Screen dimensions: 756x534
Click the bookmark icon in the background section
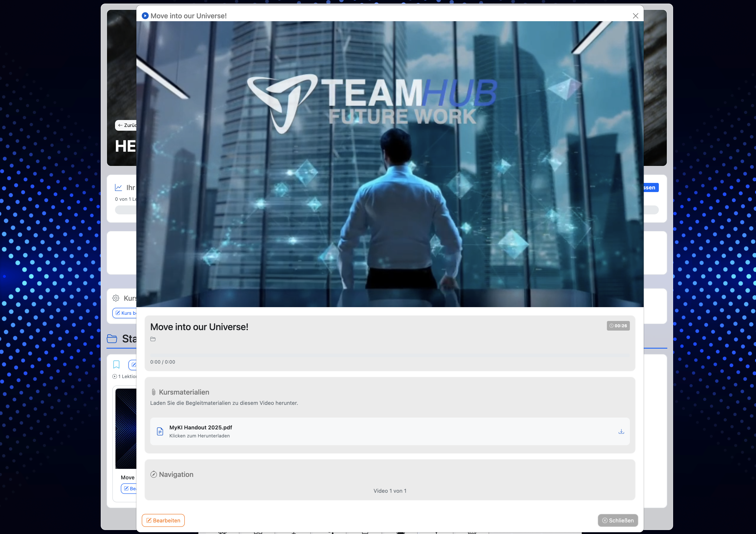116,364
